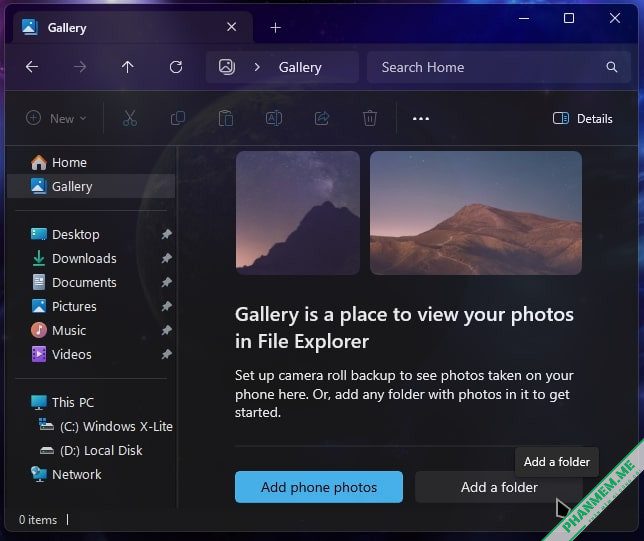The width and height of the screenshot is (644, 541).
Task: Click the pin icon next to Documents
Action: pos(166,283)
